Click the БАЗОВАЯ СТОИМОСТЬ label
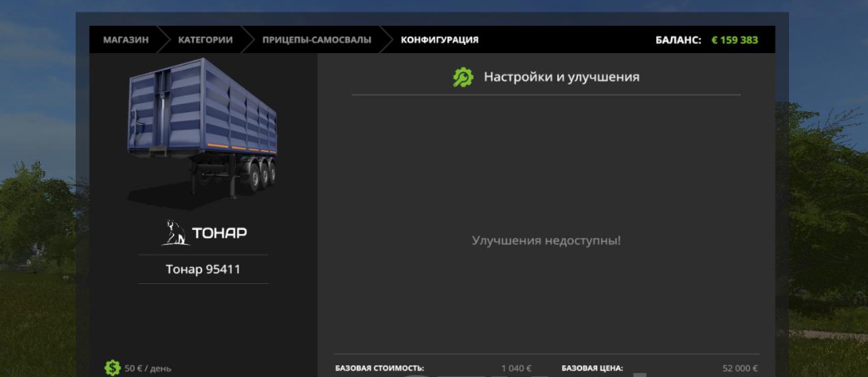868x377 pixels. [x=379, y=368]
